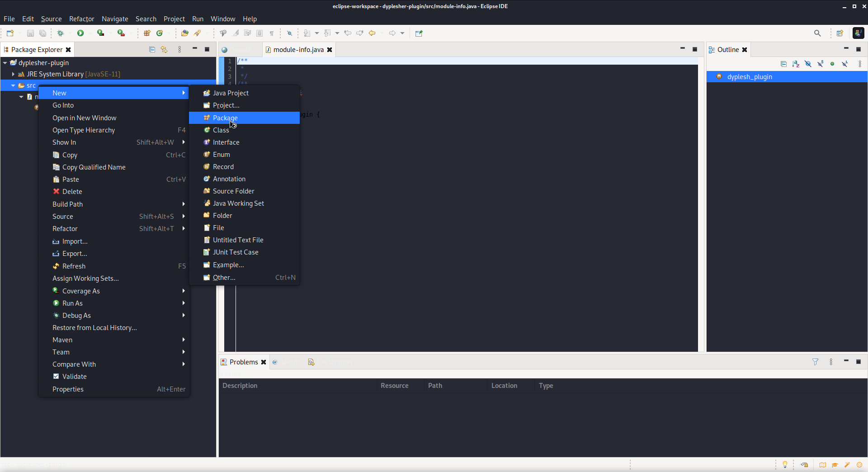Click Properties in the context menu
The width and height of the screenshot is (868, 472).
pos(114,389)
